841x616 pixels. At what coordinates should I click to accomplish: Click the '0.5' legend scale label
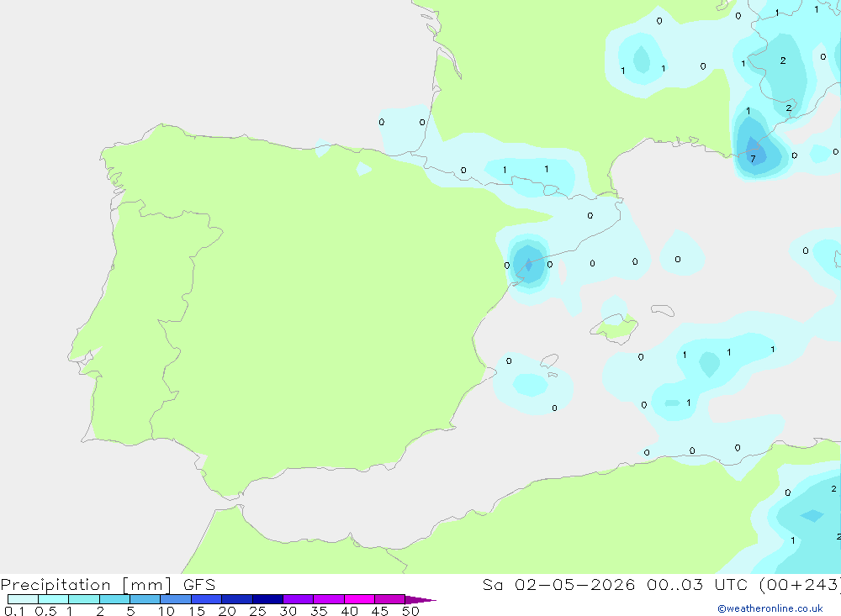click(45, 611)
